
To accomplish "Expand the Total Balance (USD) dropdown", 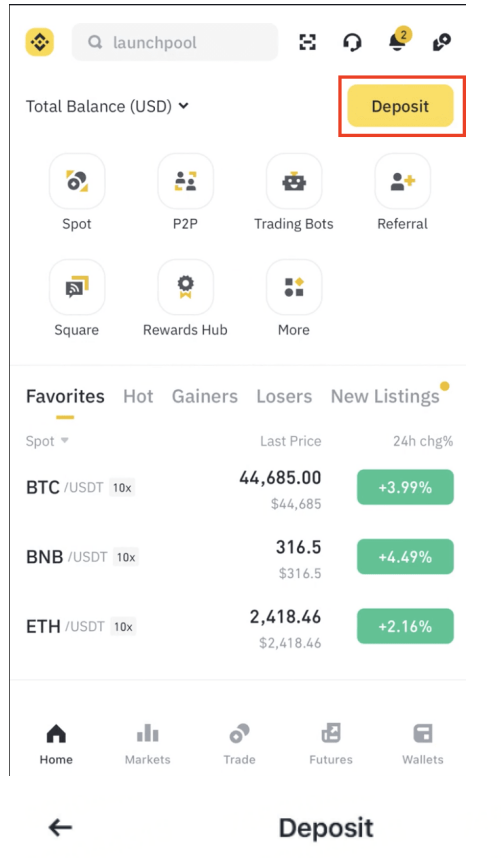I will pyautogui.click(x=107, y=106).
